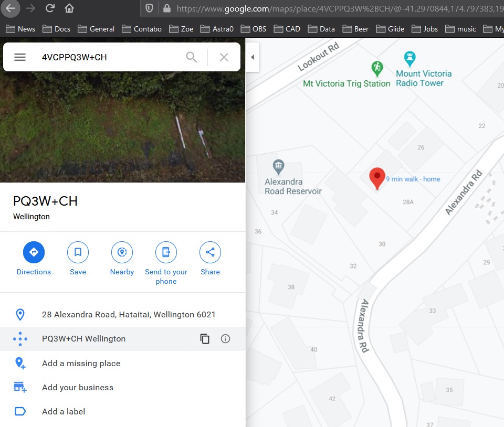
Task: Share this location
Action: (210, 253)
